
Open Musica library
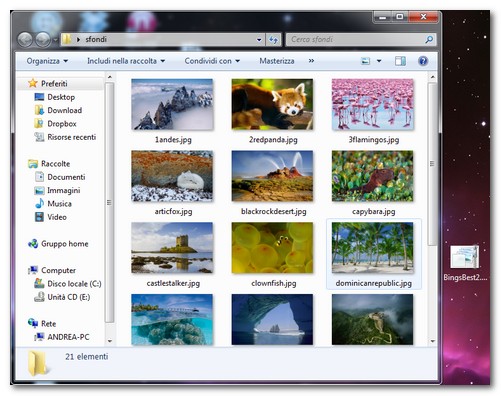[x=59, y=204]
